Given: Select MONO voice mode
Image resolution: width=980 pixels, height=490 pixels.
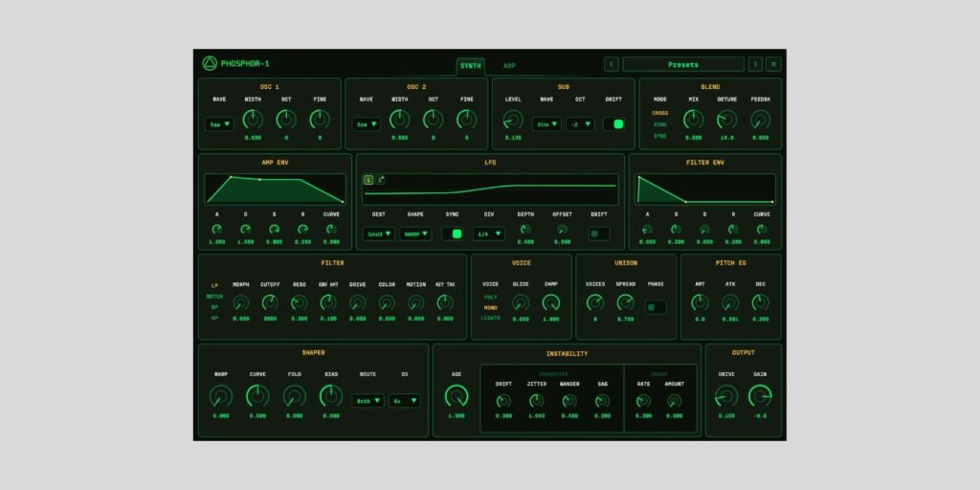Looking at the screenshot, I should [491, 307].
